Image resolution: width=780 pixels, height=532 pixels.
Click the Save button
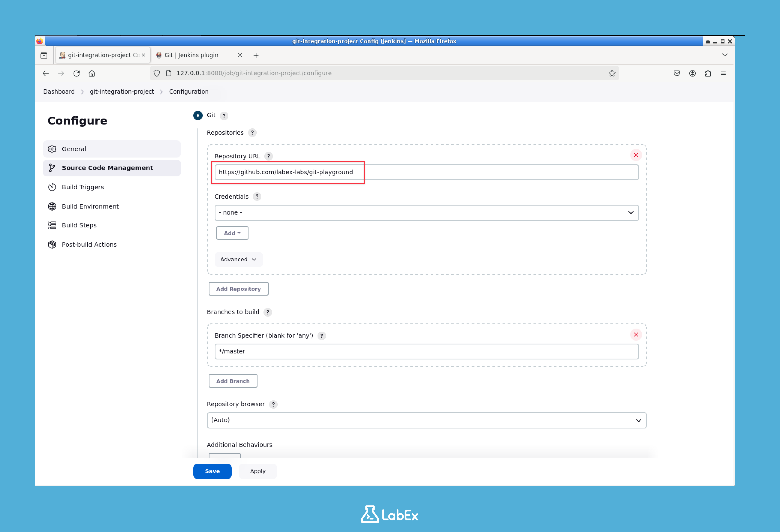[x=212, y=471]
